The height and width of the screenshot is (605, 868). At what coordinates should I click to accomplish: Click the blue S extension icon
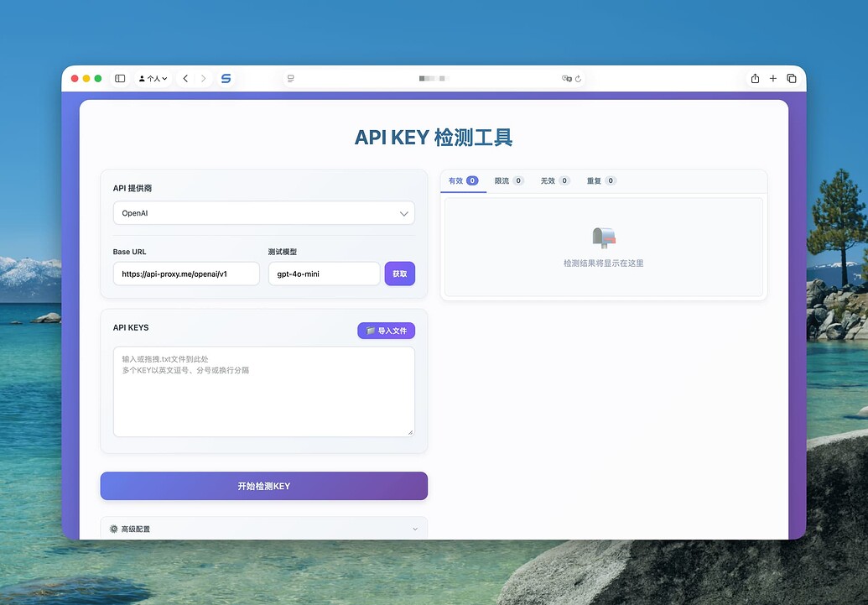[226, 79]
